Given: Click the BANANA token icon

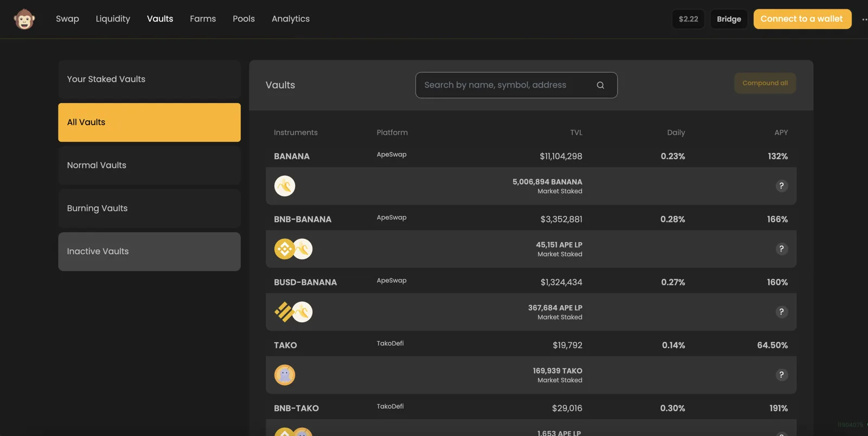Looking at the screenshot, I should 285,186.
